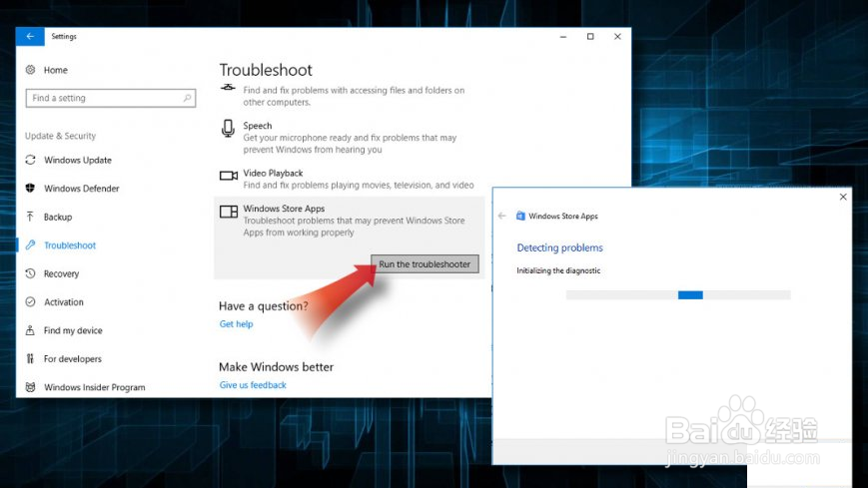The image size is (868, 488).
Task: Click the Windows Defender shield icon
Action: click(30, 189)
